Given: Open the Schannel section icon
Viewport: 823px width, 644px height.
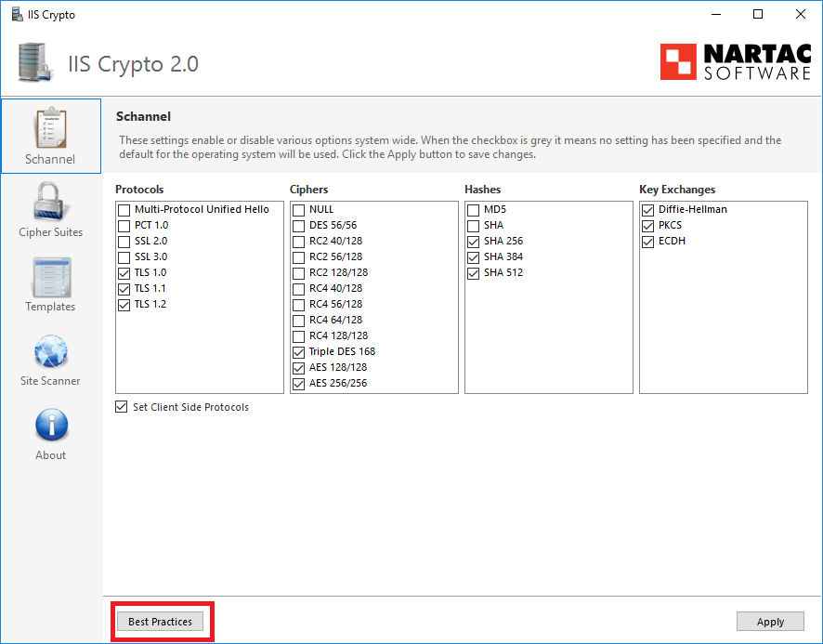Looking at the screenshot, I should [x=51, y=127].
